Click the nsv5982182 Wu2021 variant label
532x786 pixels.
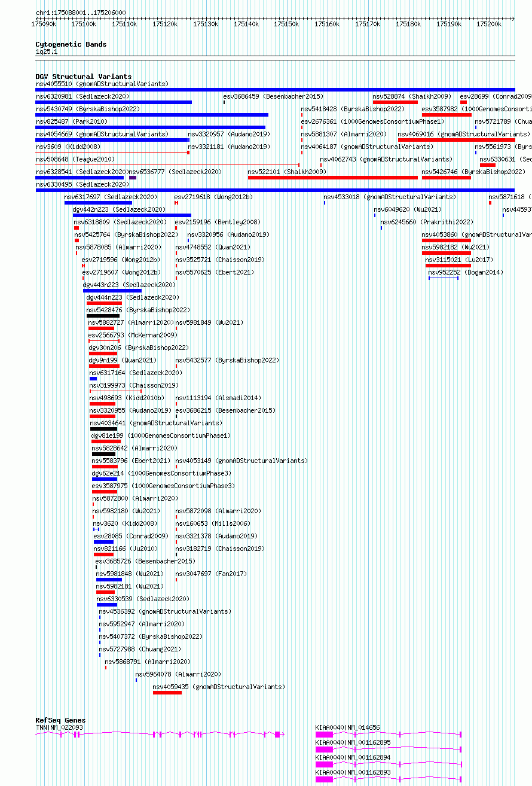click(x=455, y=247)
